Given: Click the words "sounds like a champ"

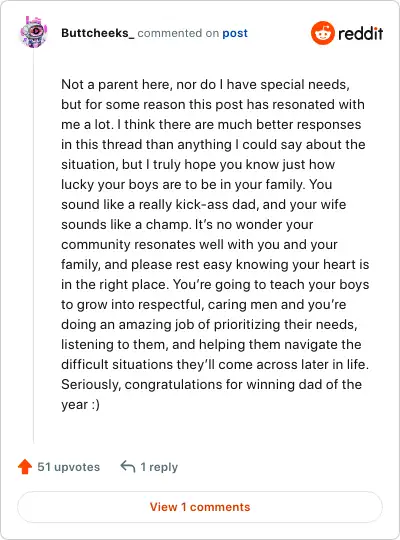Looking at the screenshot, I should pos(126,225).
